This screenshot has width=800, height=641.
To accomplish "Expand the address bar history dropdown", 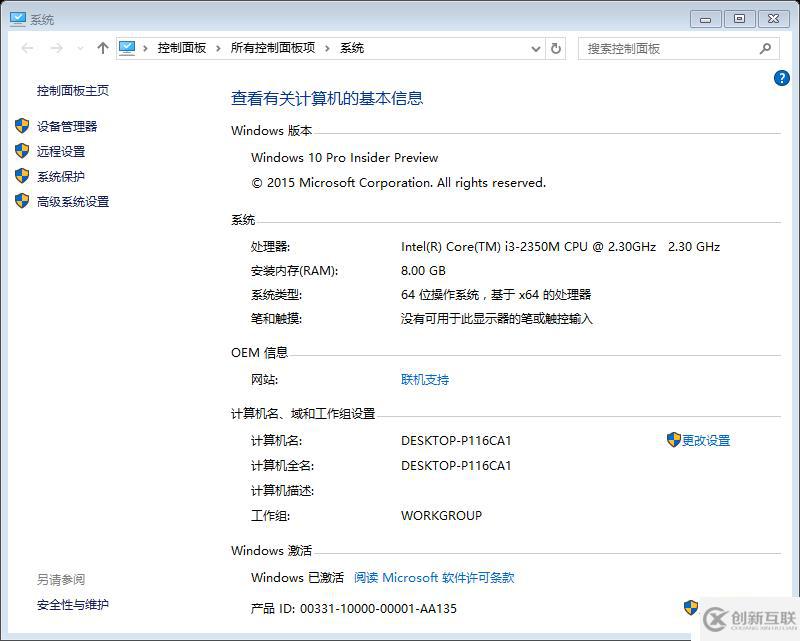I will tap(536, 49).
